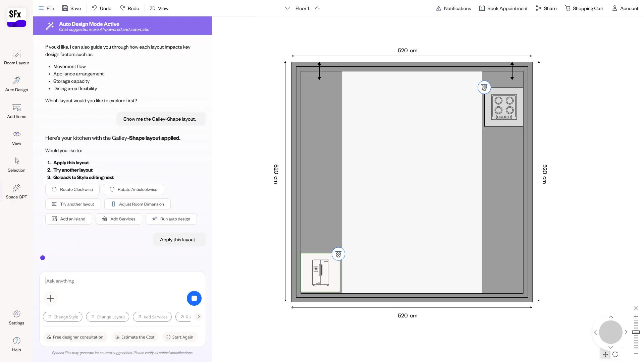The width and height of the screenshot is (644, 362).
Task: Click Try another layout button
Action: (73, 204)
